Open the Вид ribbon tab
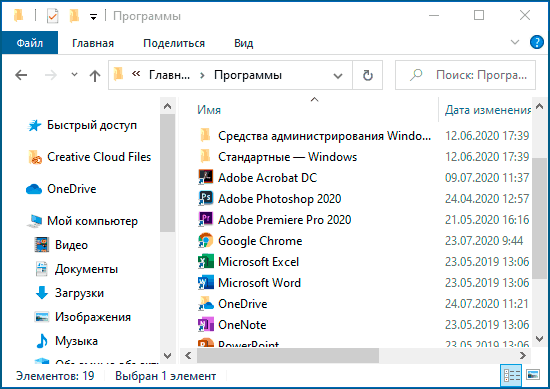Screen dimensions: 550x389 [x=243, y=43]
